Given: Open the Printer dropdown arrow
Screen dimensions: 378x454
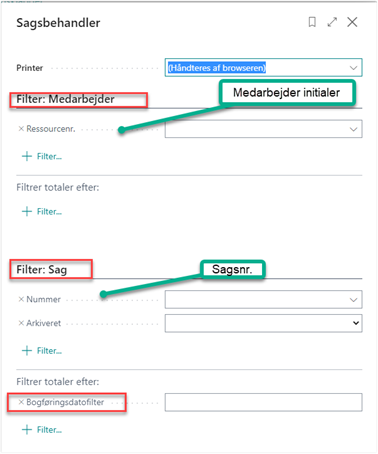Looking at the screenshot, I should point(353,68).
